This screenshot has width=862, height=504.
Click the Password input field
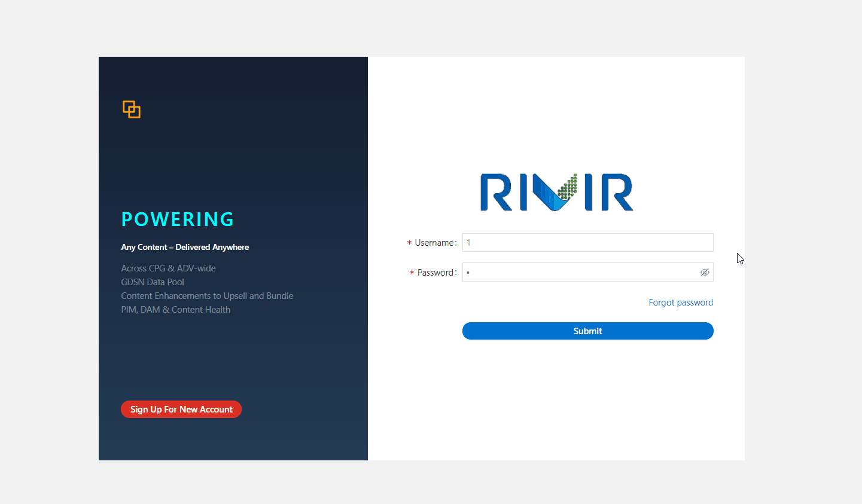tap(587, 273)
